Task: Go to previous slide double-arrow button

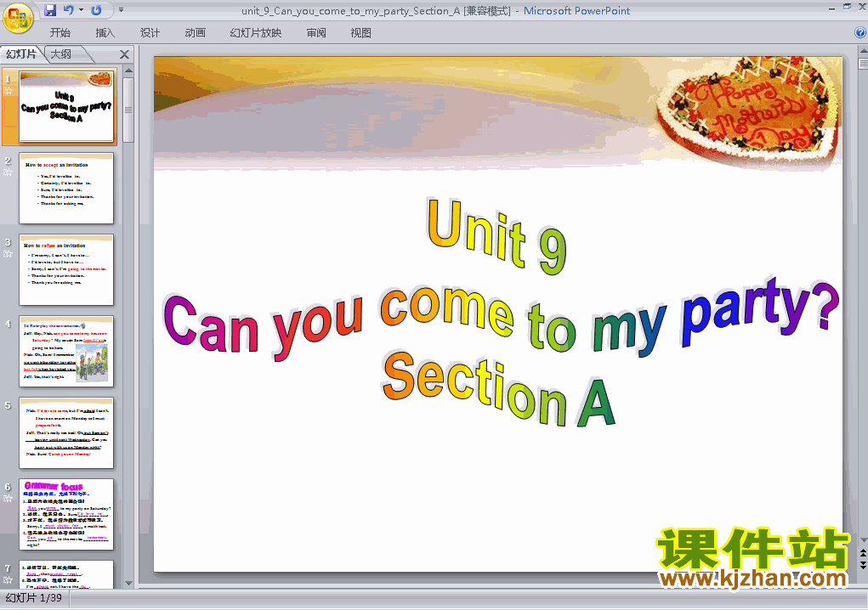Action: coord(863,553)
